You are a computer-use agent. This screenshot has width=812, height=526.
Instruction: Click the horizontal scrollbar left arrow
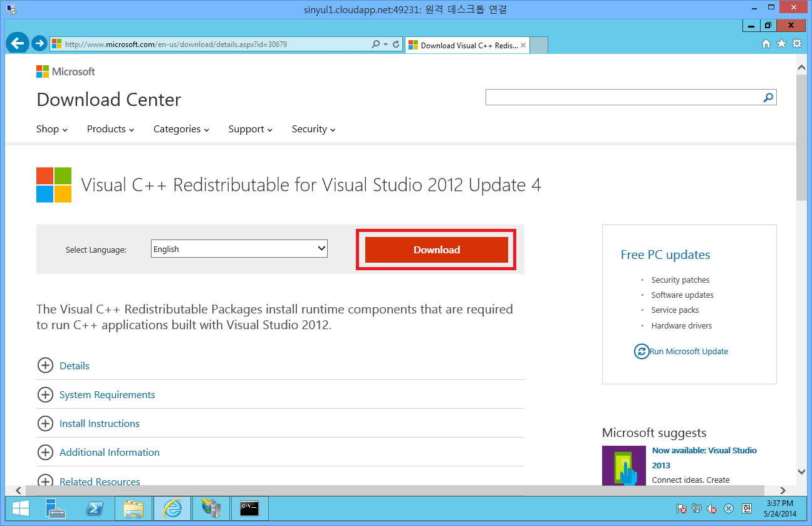(19, 490)
